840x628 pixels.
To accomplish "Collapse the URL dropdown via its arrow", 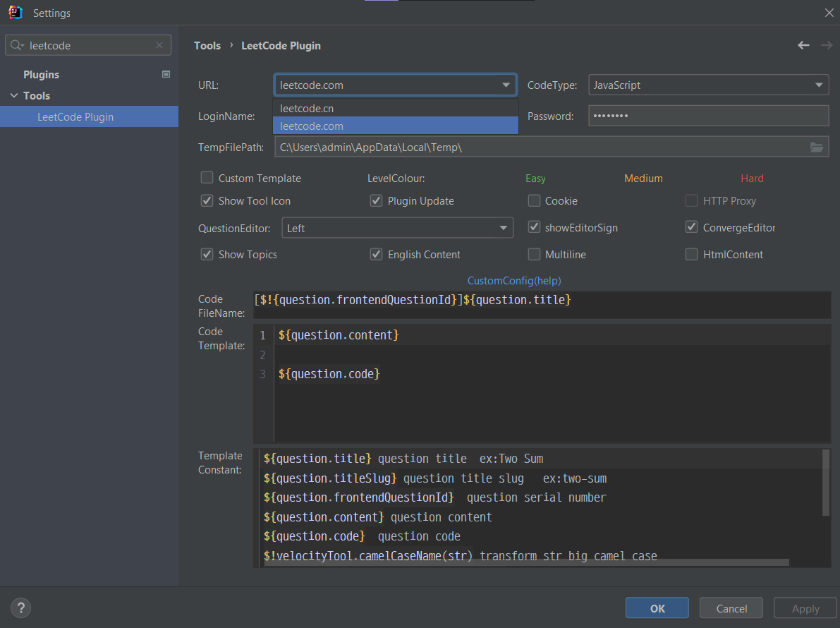I will coord(506,85).
